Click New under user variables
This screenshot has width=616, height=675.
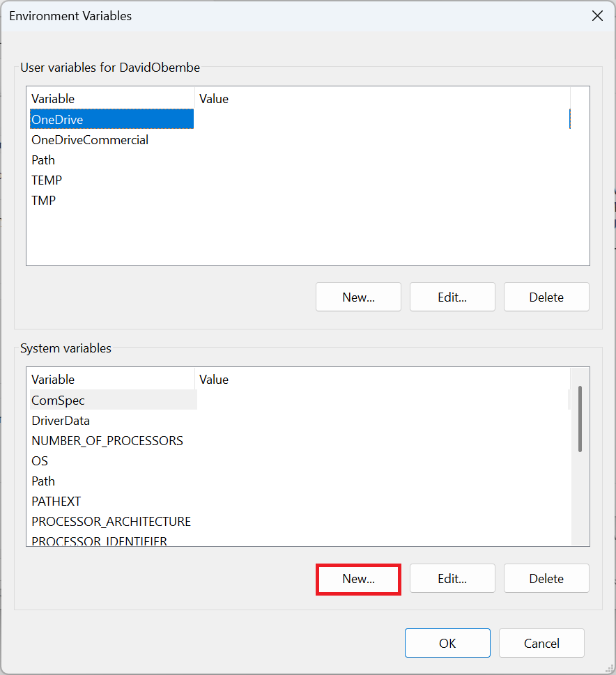pyautogui.click(x=358, y=297)
